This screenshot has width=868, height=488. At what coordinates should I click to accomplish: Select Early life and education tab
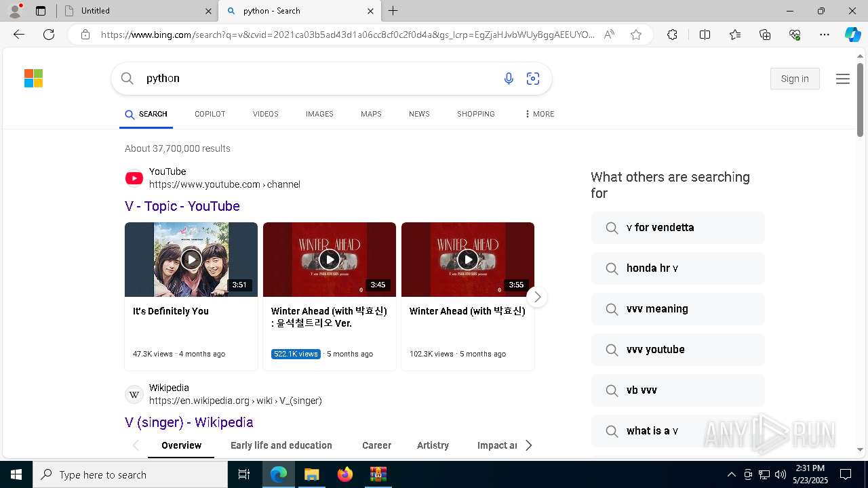point(281,445)
